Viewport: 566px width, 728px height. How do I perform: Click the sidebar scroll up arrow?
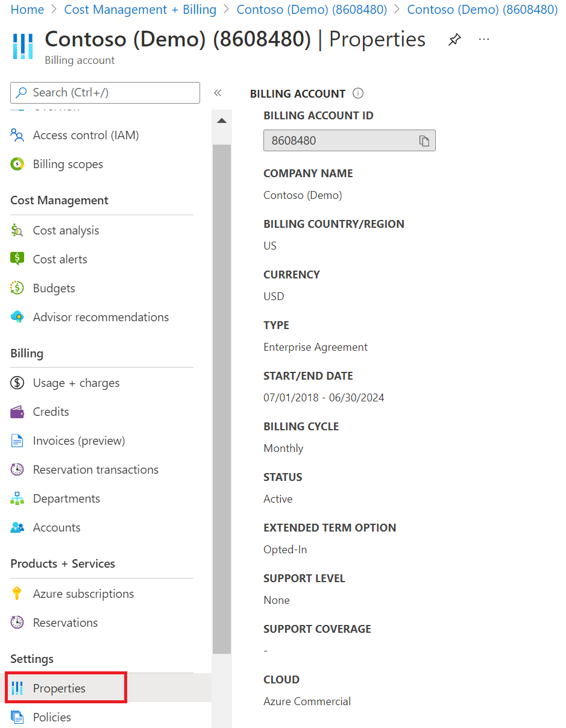click(x=222, y=121)
